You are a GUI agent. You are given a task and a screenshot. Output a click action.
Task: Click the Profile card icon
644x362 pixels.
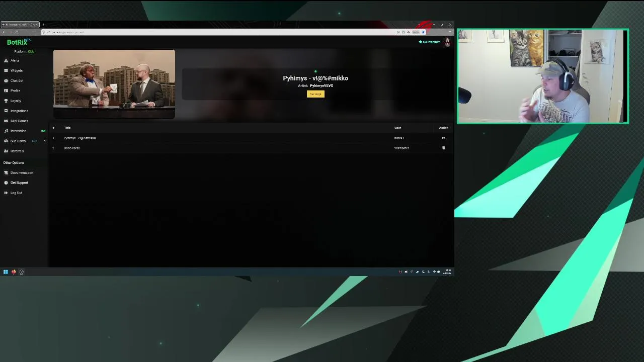click(6, 90)
